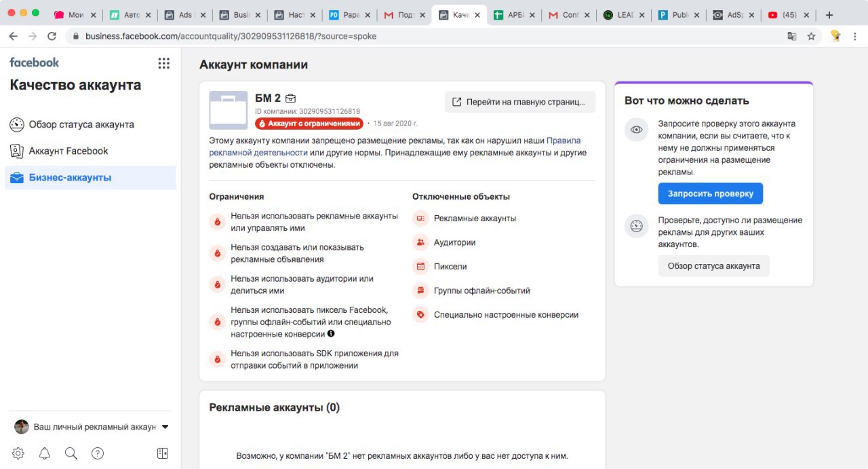Click the 15 авг 2020 г. date
The image size is (868, 469).
[395, 124]
